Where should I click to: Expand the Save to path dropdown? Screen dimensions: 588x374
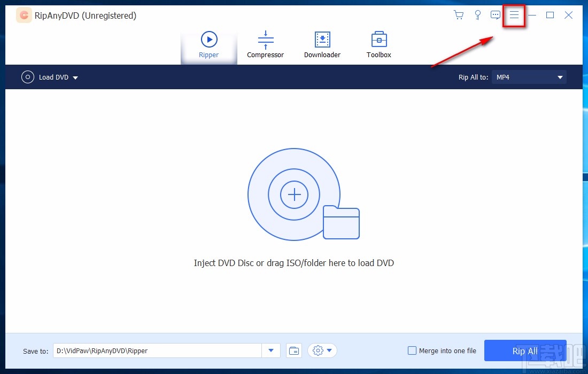(271, 351)
